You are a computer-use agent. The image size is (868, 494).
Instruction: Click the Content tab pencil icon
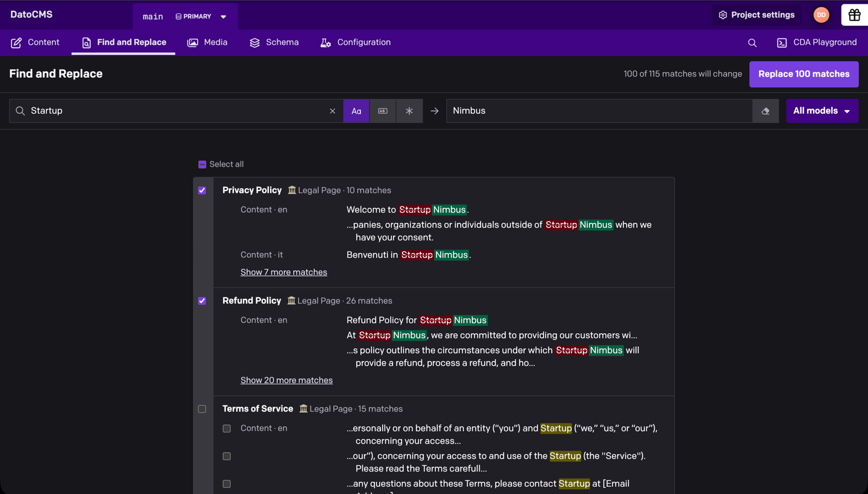coord(16,43)
